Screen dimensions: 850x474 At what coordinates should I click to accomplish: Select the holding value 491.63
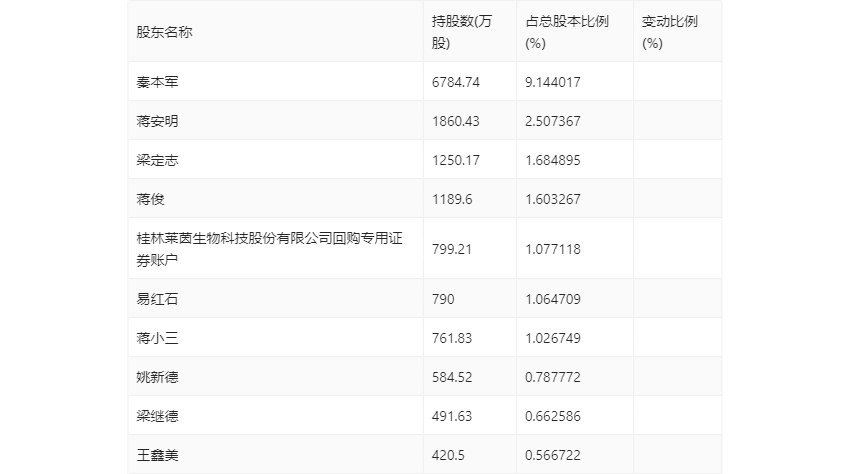(x=452, y=416)
